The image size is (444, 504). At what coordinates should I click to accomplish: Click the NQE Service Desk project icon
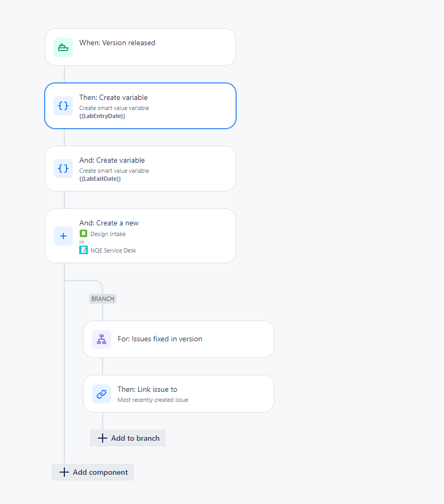click(83, 250)
